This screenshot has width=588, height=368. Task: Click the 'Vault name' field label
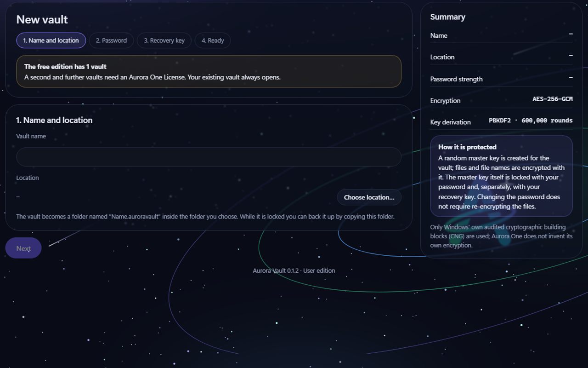tap(31, 136)
